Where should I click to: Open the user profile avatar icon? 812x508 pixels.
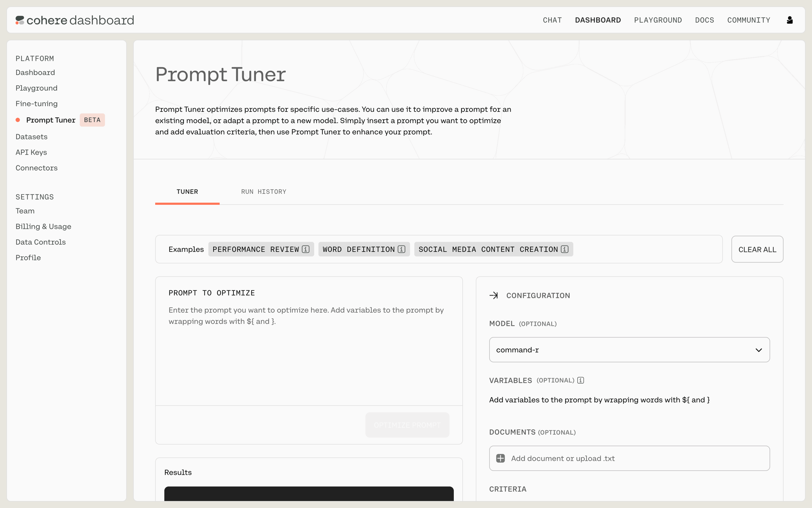pyautogui.click(x=790, y=20)
